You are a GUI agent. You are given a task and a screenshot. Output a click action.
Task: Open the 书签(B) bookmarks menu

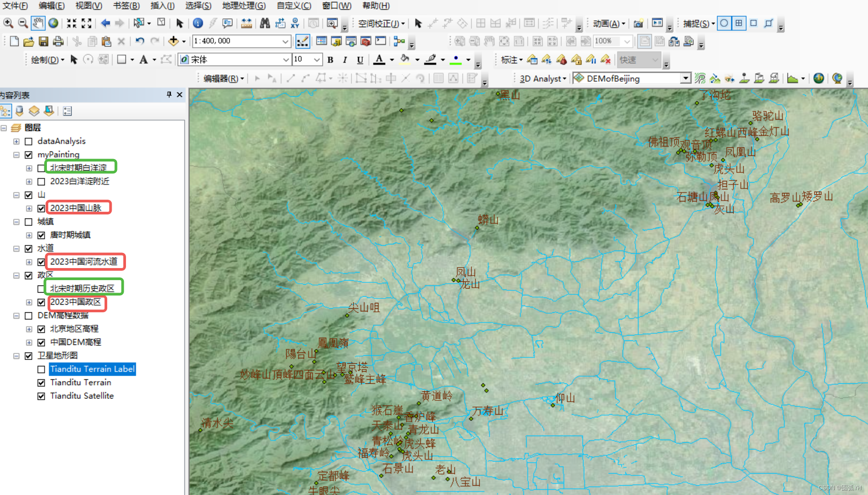click(126, 6)
